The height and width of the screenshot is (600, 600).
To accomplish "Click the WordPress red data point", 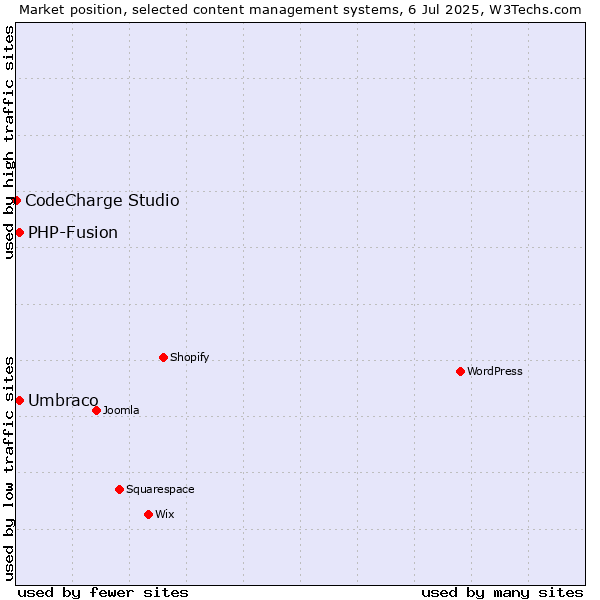I will pos(460,372).
